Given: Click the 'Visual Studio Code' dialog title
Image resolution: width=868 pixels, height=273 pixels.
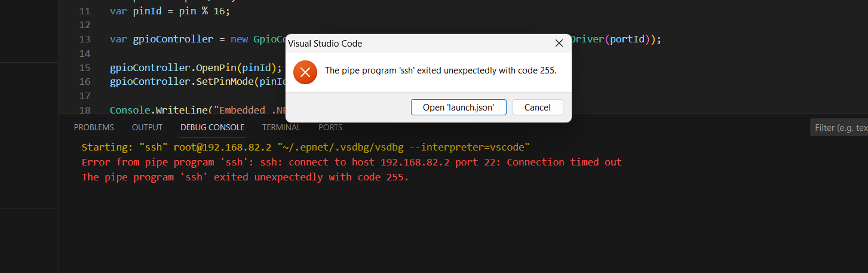Looking at the screenshot, I should (325, 43).
